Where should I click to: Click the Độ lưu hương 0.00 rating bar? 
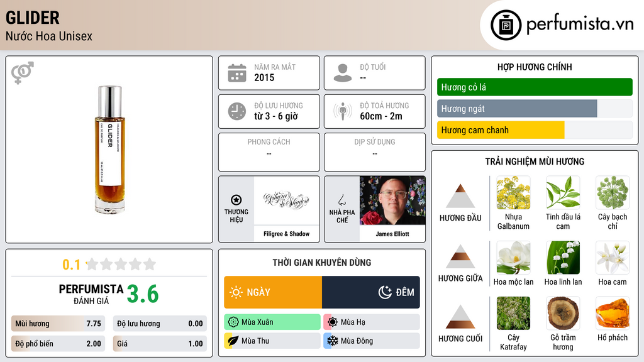[160, 324]
